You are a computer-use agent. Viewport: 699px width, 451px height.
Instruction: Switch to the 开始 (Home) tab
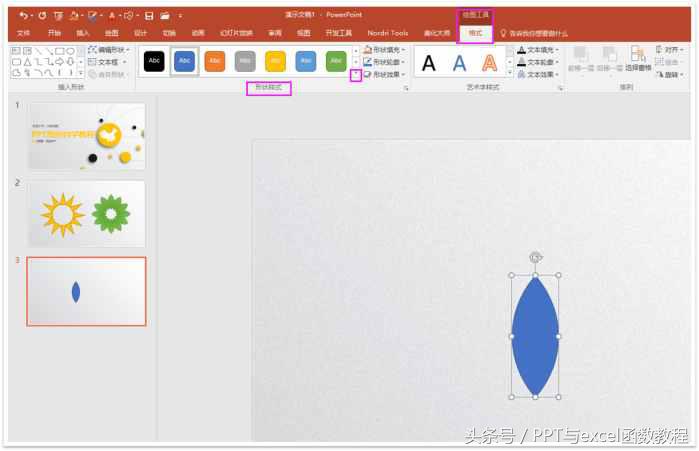[54, 33]
